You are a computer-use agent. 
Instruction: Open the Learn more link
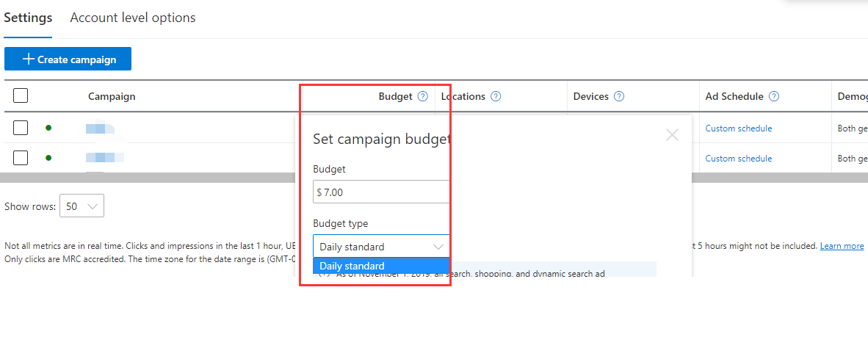click(x=842, y=246)
